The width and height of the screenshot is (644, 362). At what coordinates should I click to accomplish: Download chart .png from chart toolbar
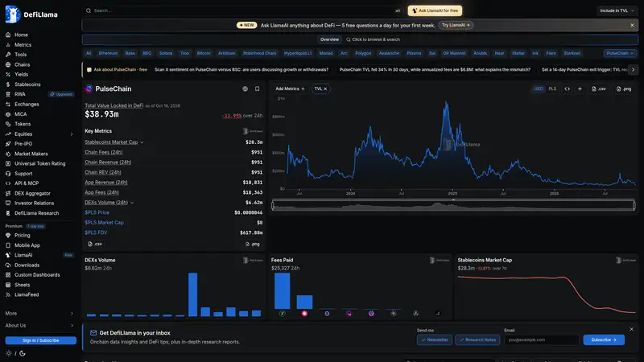tap(624, 88)
